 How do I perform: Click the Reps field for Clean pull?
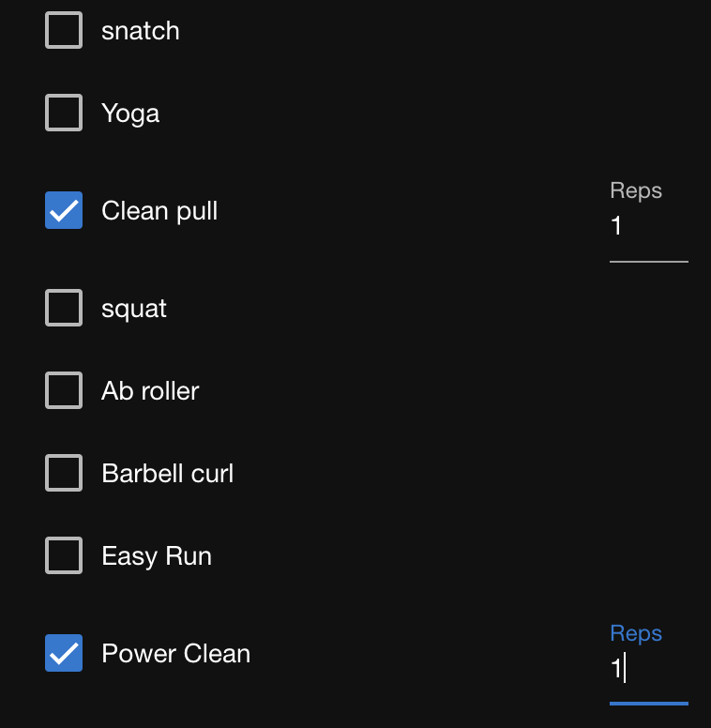pyautogui.click(x=648, y=227)
